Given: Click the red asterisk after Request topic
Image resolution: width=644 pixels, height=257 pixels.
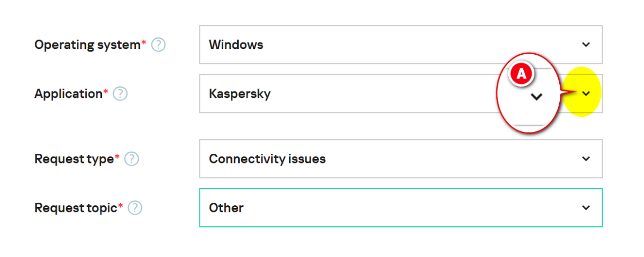Looking at the screenshot, I should click(120, 205).
